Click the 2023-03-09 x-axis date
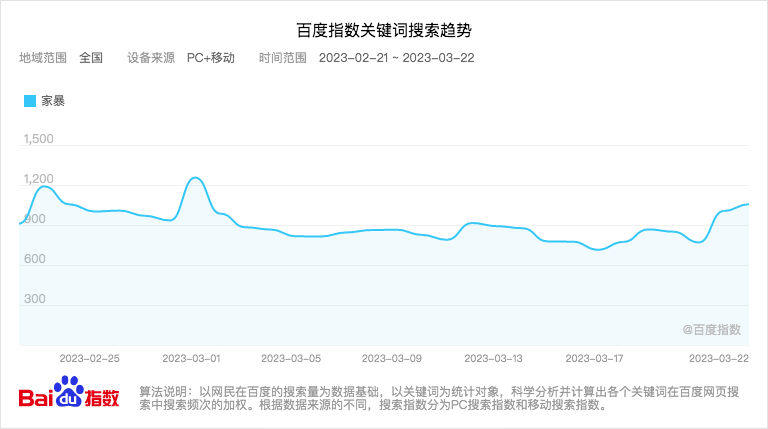Image resolution: width=768 pixels, height=429 pixels. [x=392, y=358]
